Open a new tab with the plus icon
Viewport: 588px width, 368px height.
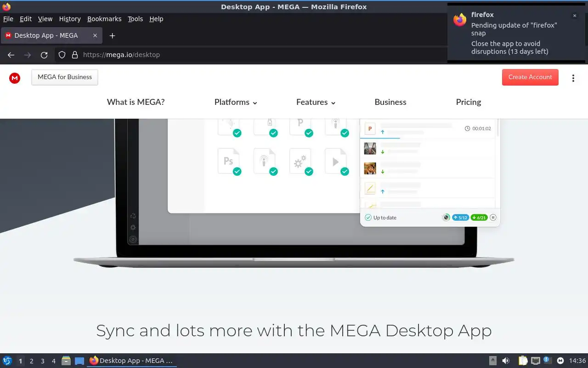click(x=112, y=35)
